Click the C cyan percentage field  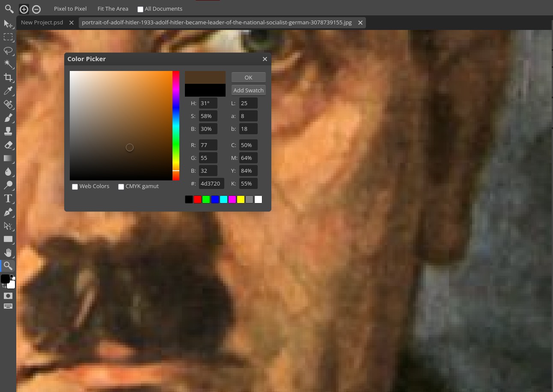click(x=248, y=145)
